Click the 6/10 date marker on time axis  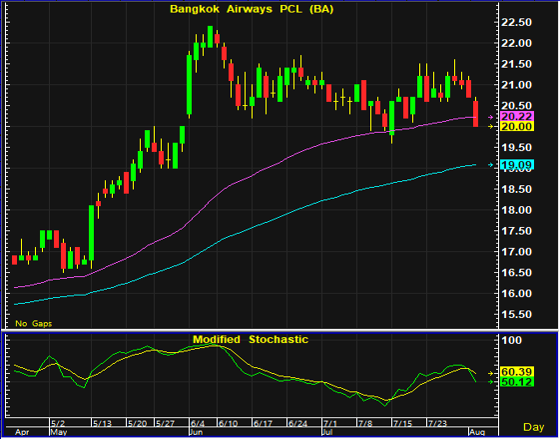[x=228, y=424]
